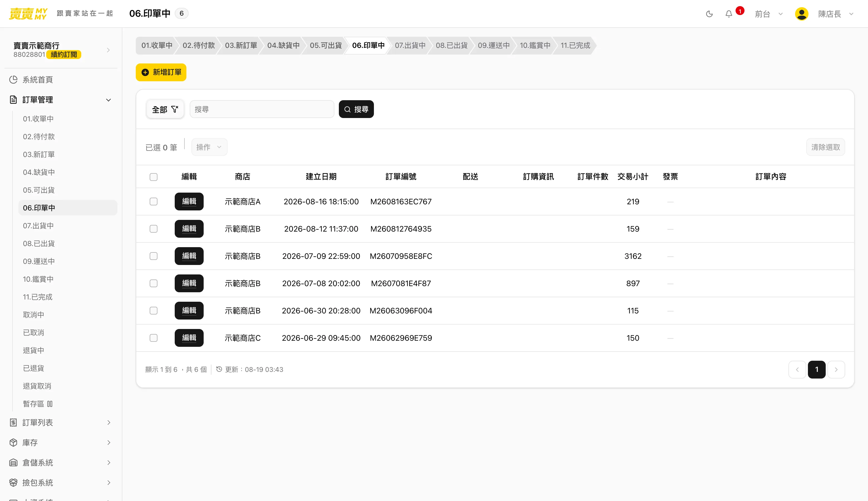Click the 搜尋 search button

(356, 109)
